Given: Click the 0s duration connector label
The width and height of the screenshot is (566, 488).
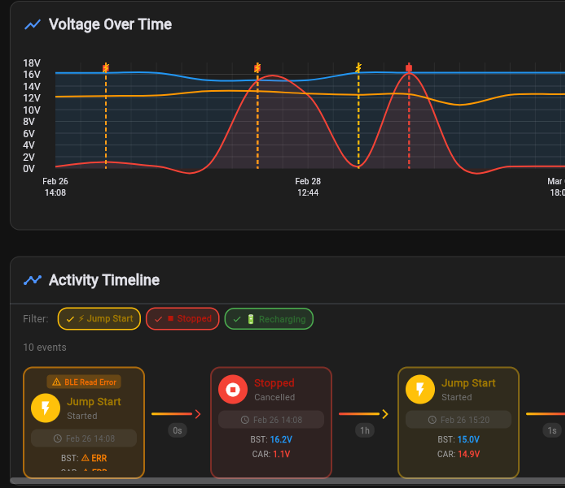Looking at the screenshot, I should click(x=177, y=431).
